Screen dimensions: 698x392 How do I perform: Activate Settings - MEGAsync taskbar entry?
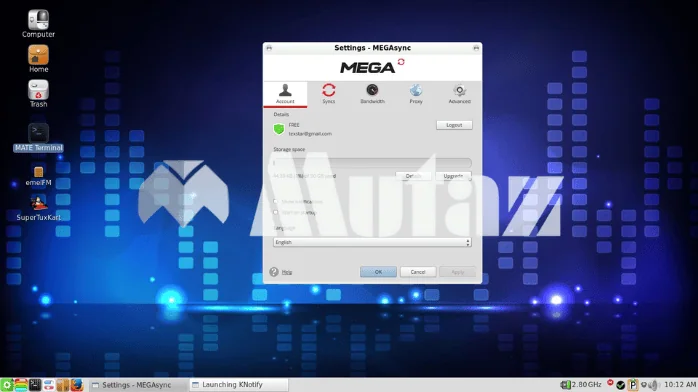pos(138,385)
